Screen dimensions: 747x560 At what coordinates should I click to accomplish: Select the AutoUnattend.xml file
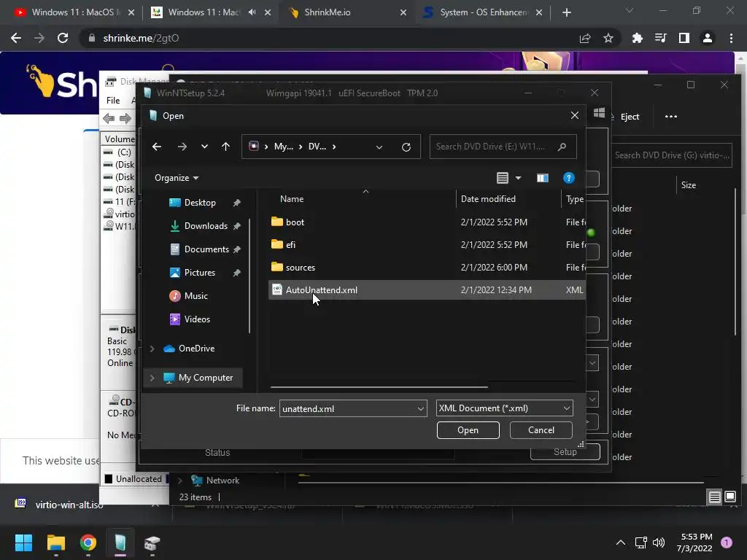[427, 290]
